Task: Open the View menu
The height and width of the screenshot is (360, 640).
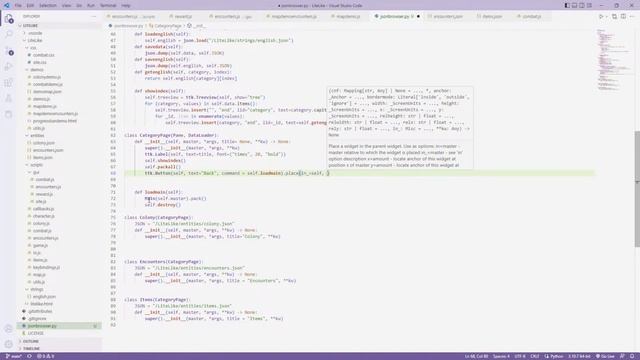Action: (66, 6)
